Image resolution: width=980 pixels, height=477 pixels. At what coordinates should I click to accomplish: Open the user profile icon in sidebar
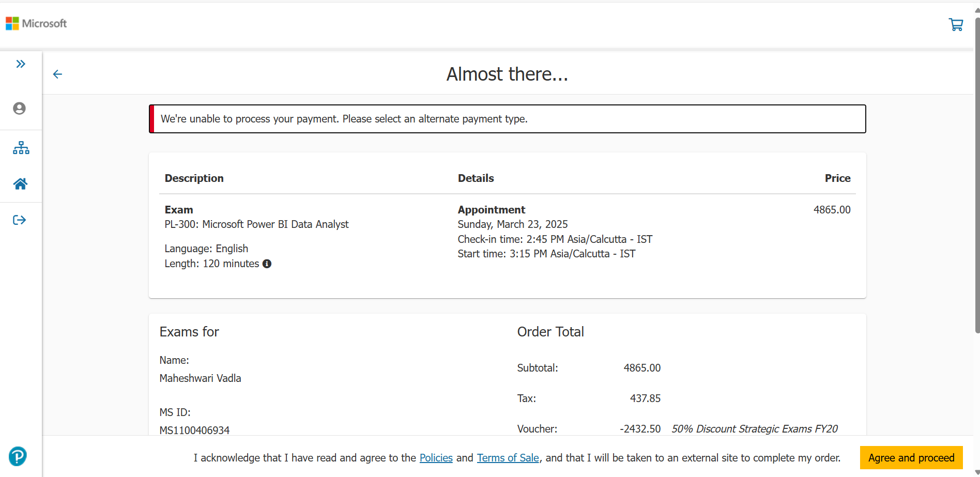click(20, 109)
